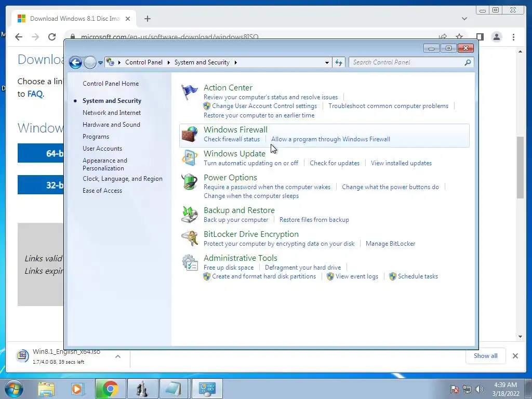This screenshot has width=532, height=399.
Task: Open the Windows Firewall brick wall icon
Action: pos(189,134)
